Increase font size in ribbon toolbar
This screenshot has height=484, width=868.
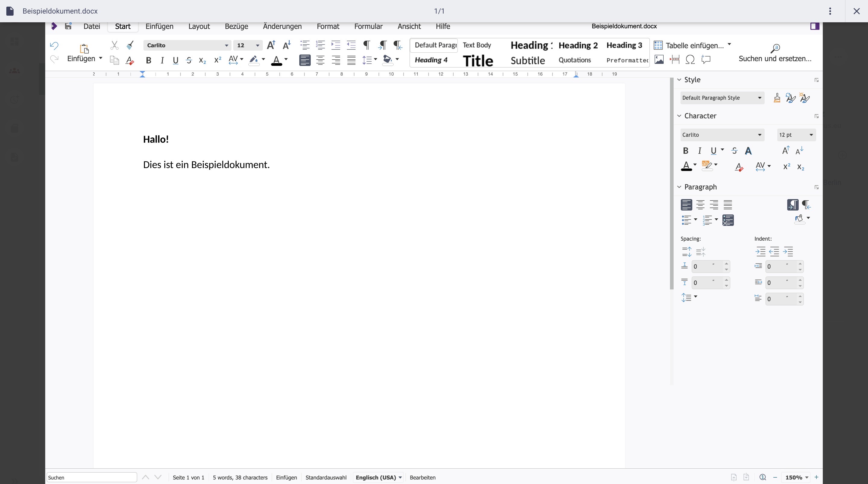coord(271,45)
